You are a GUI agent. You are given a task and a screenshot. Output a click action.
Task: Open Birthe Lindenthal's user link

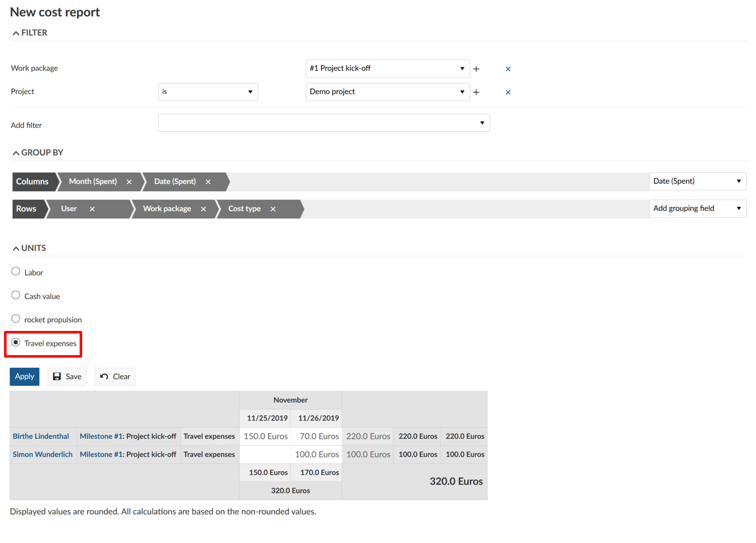pyautogui.click(x=41, y=436)
